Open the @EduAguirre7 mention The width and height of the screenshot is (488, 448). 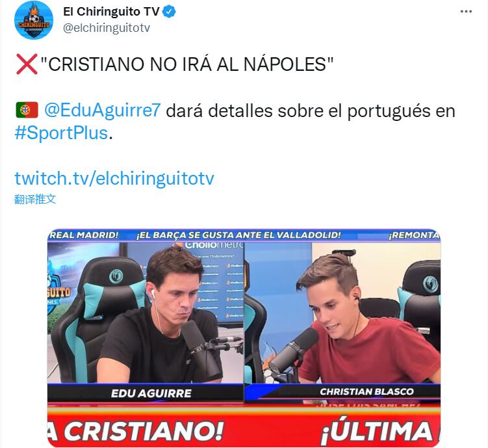103,110
